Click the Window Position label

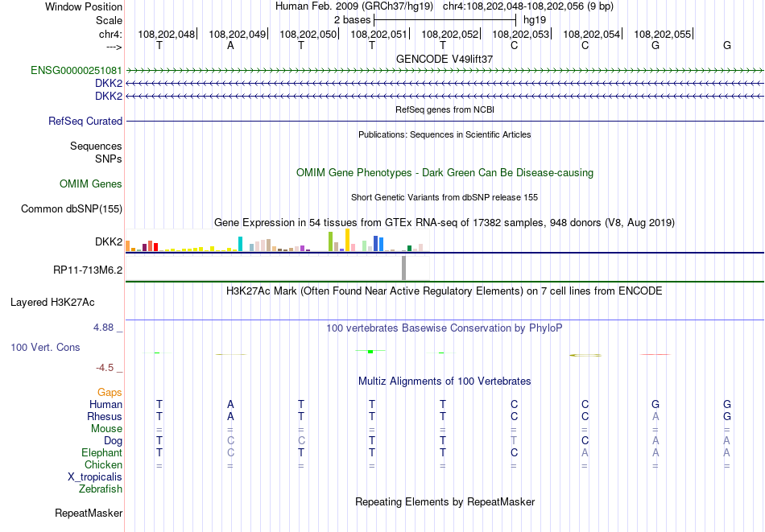point(84,6)
